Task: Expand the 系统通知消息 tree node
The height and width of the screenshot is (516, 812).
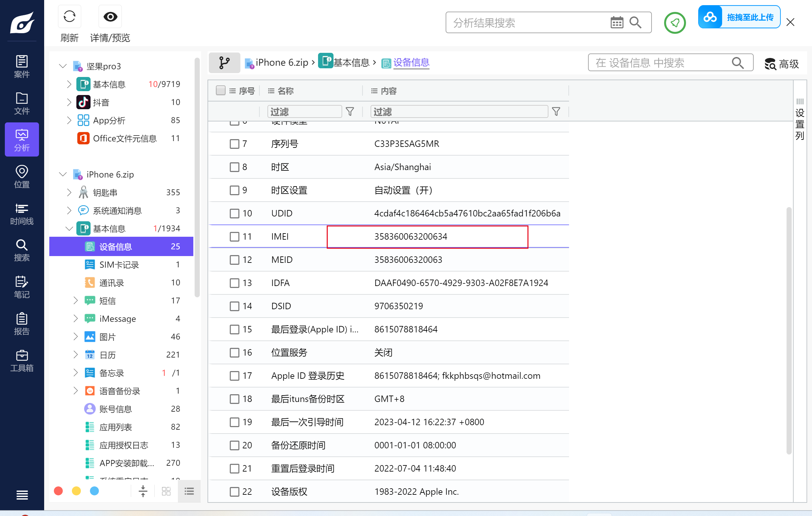Action: tap(69, 211)
